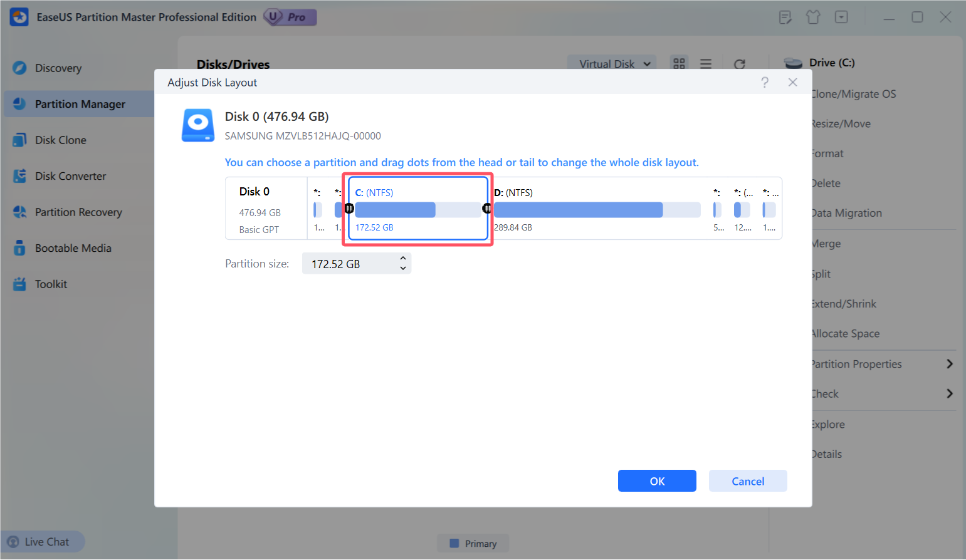Viewport: 966px width, 560px height.
Task: Choose Details in the drive panel
Action: [827, 454]
